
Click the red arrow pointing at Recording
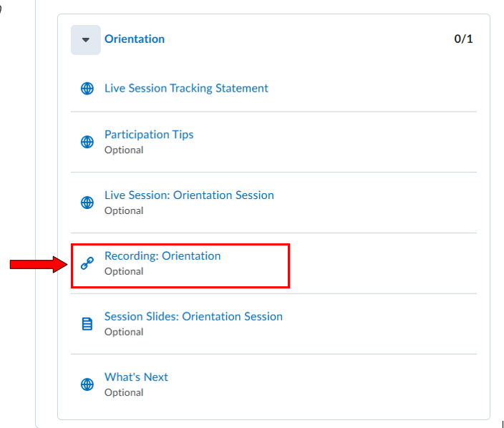(37, 266)
